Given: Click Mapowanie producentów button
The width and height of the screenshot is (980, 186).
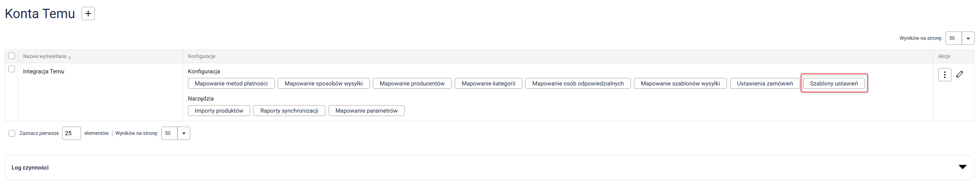Looking at the screenshot, I should [x=412, y=83].
